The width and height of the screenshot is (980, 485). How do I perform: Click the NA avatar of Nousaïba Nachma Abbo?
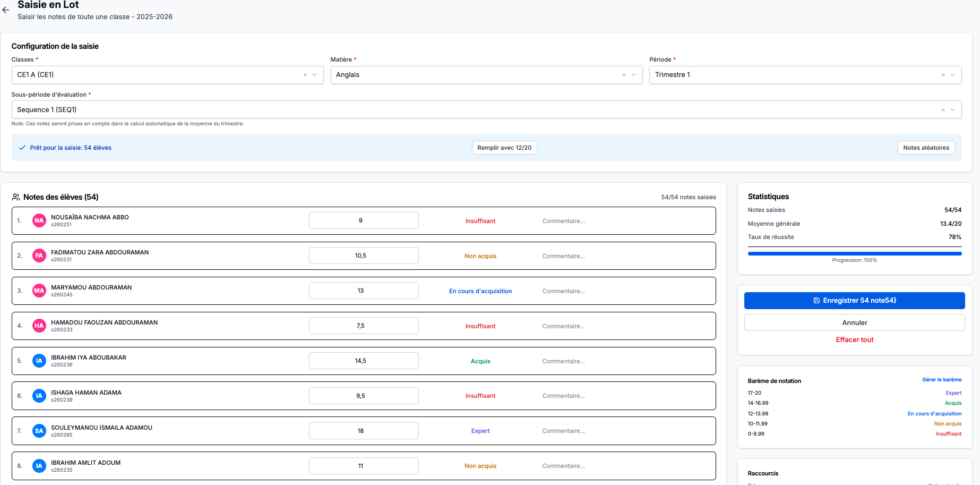(39, 220)
